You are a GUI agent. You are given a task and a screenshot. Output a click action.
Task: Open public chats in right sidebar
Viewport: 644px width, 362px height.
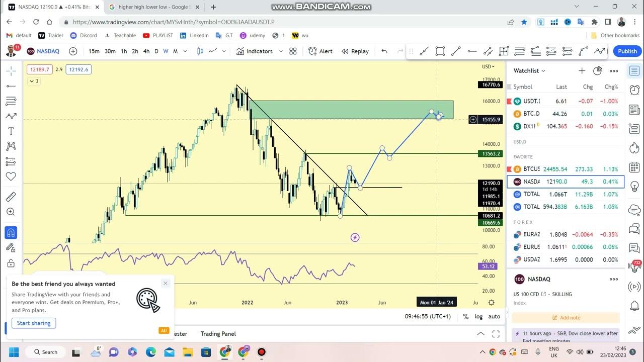point(634,210)
